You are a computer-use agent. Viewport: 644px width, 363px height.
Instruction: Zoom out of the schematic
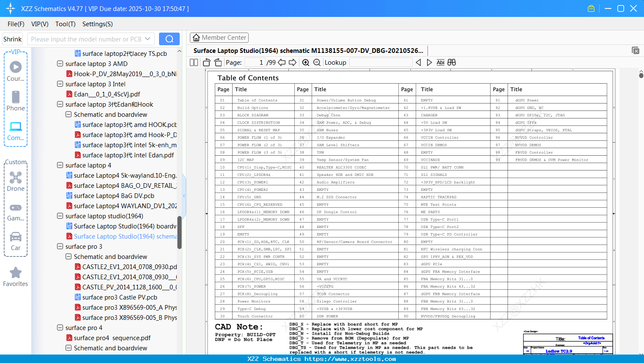[x=317, y=62]
